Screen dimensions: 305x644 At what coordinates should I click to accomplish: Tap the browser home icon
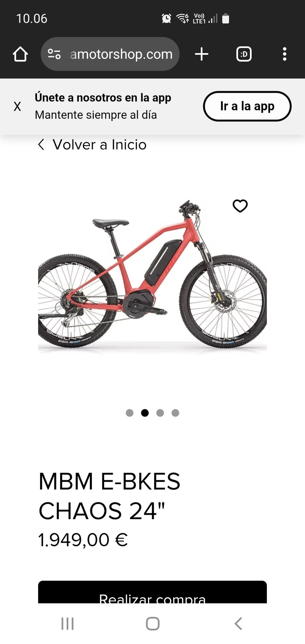pos(20,54)
